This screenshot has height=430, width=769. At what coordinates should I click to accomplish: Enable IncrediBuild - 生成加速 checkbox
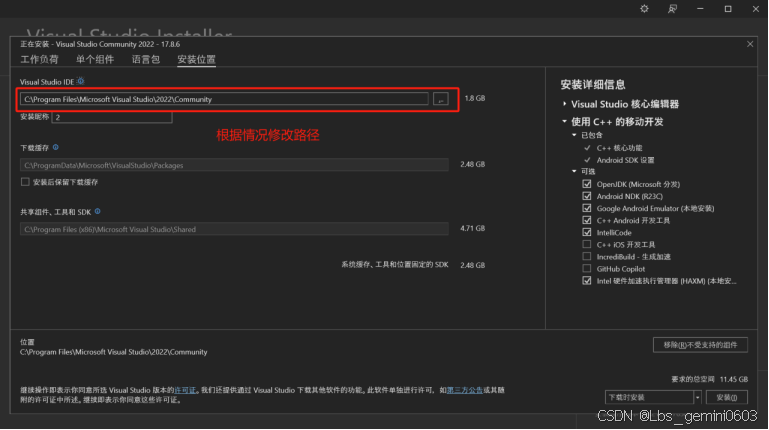click(587, 256)
